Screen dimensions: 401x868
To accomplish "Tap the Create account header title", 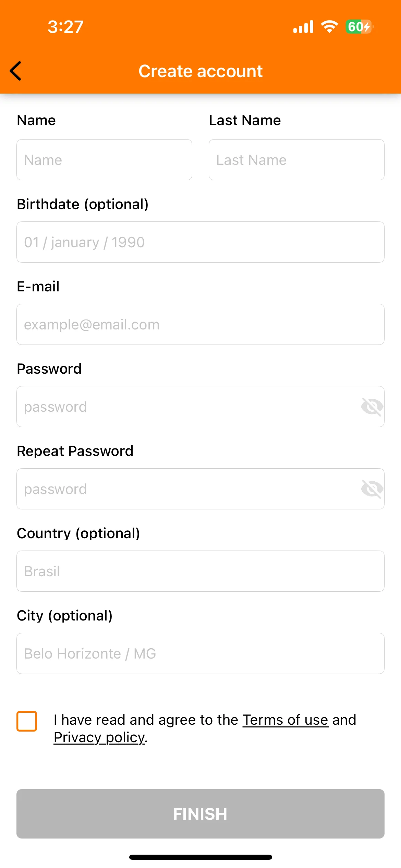I will click(x=200, y=71).
